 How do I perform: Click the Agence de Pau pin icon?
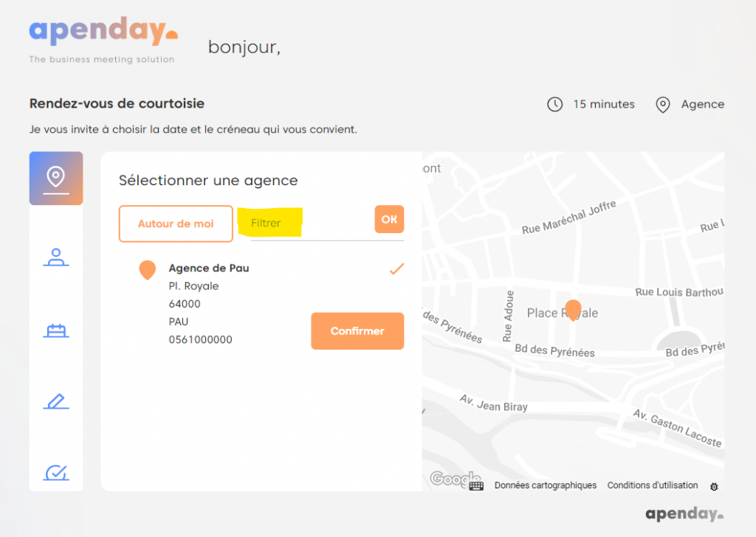pyautogui.click(x=148, y=270)
